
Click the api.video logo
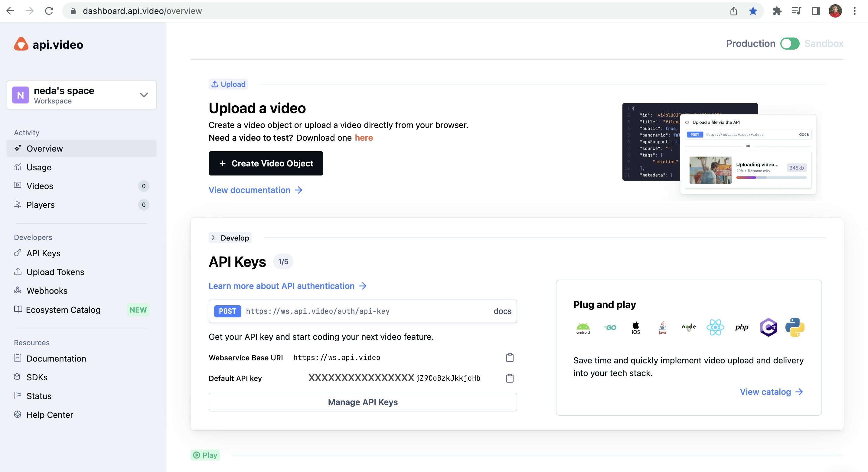48,44
